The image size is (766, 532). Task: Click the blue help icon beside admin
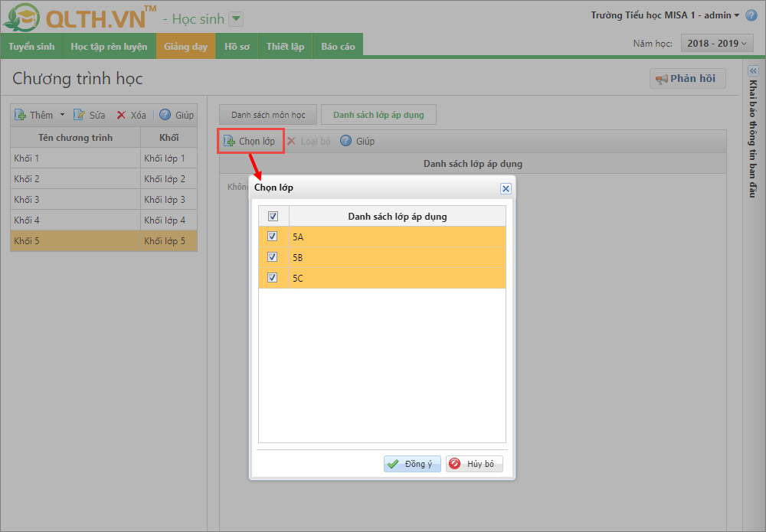point(751,15)
